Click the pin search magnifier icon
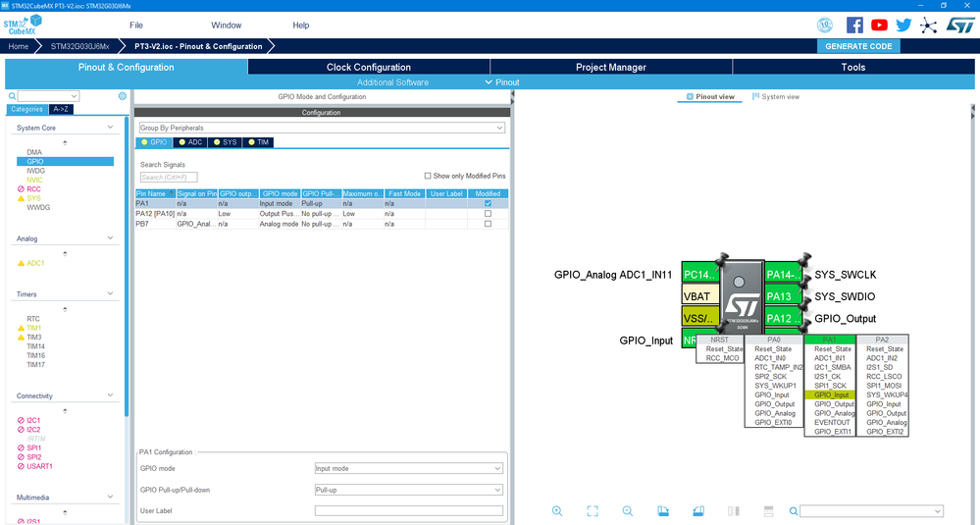The height and width of the screenshot is (525, 980). (794, 511)
